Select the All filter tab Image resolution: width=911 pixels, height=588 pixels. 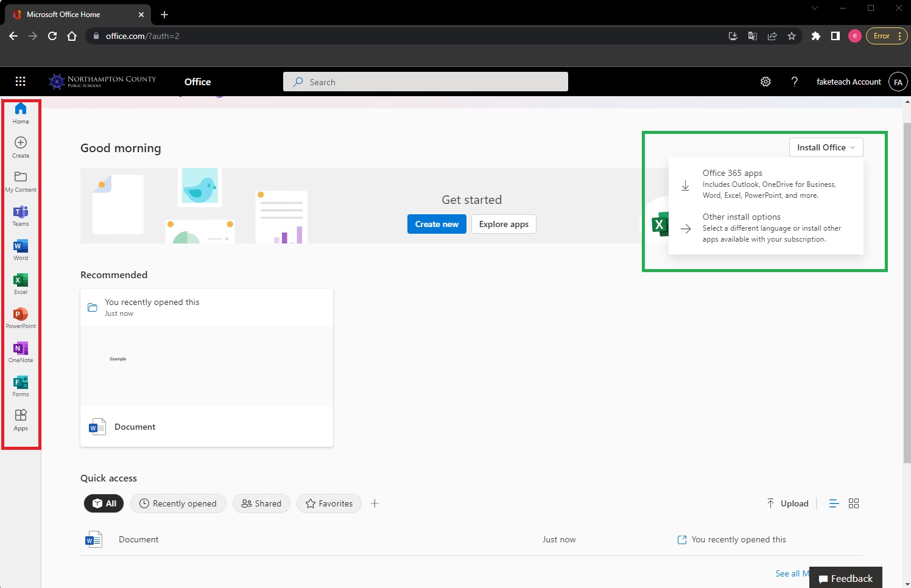pyautogui.click(x=104, y=503)
